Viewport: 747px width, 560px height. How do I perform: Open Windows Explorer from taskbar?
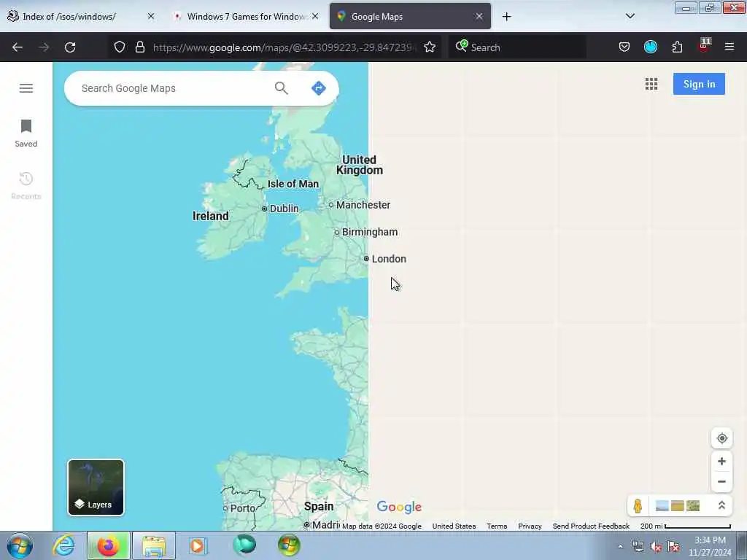tap(153, 545)
